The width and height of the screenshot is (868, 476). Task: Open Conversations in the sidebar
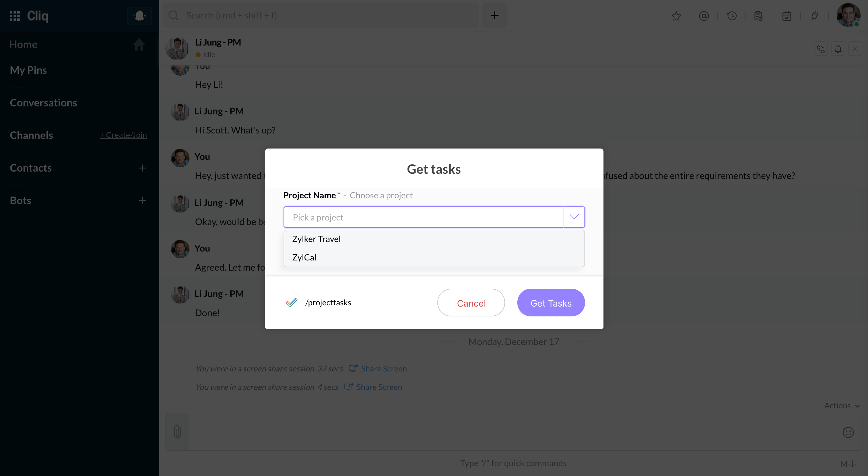pos(43,102)
